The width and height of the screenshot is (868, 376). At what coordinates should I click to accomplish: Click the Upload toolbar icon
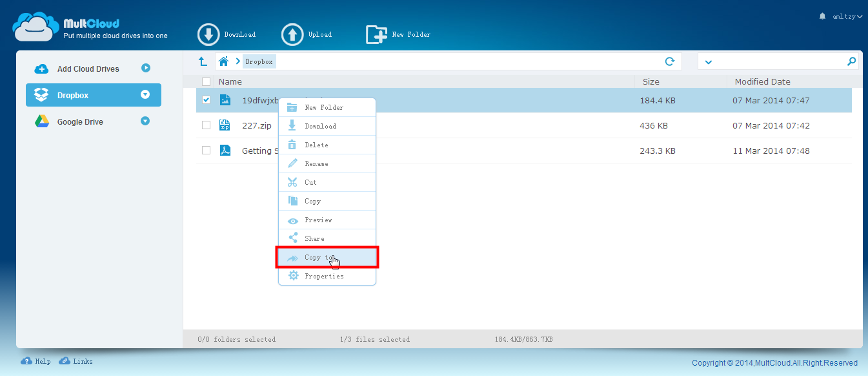point(292,34)
